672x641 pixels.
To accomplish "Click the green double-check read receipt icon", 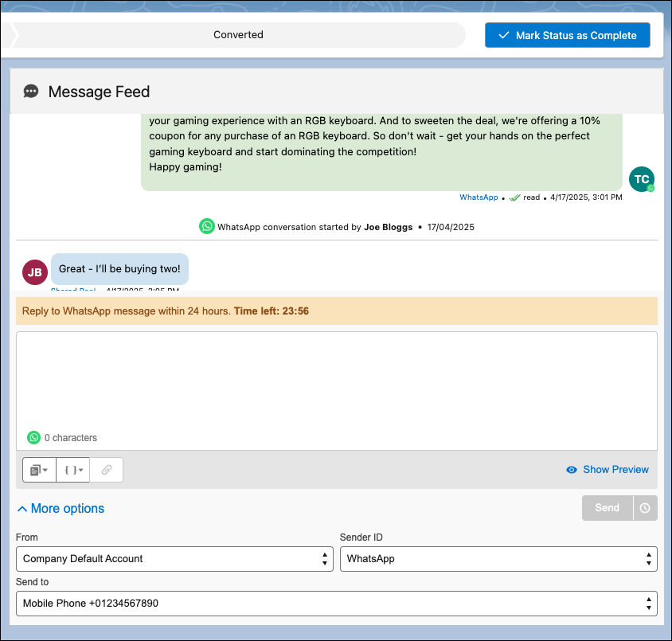I will pyautogui.click(x=513, y=197).
